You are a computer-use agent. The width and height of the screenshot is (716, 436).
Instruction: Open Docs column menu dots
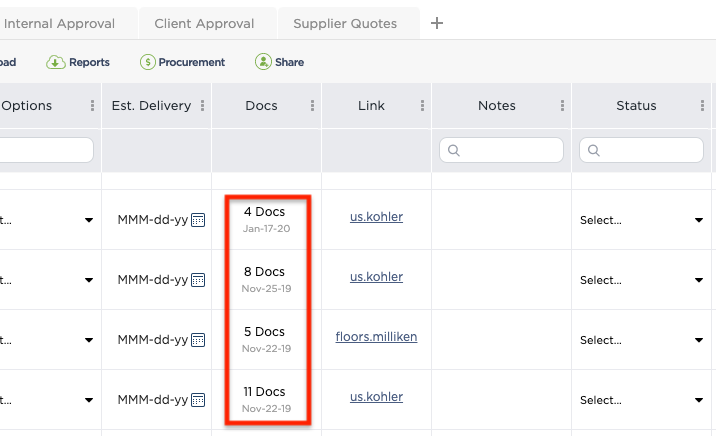point(312,105)
